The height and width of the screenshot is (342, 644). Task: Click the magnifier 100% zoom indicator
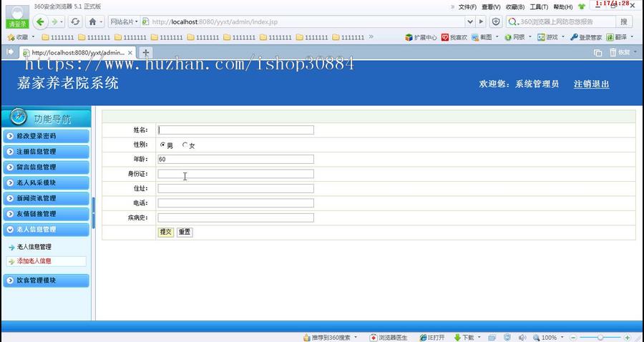tap(545, 338)
